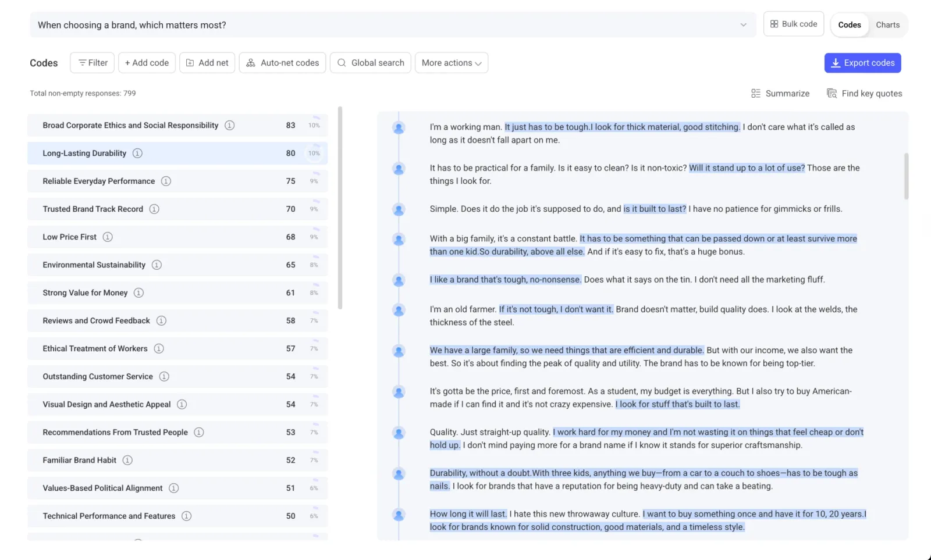Switch to the Charts tab
The image size is (931, 560).
[887, 25]
